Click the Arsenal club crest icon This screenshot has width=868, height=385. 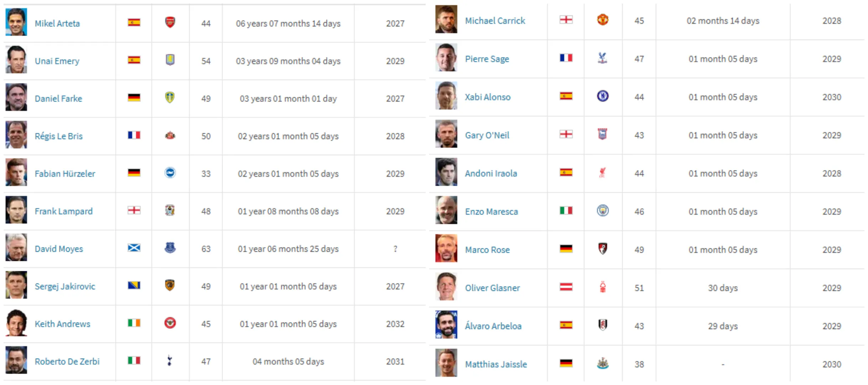tap(170, 22)
